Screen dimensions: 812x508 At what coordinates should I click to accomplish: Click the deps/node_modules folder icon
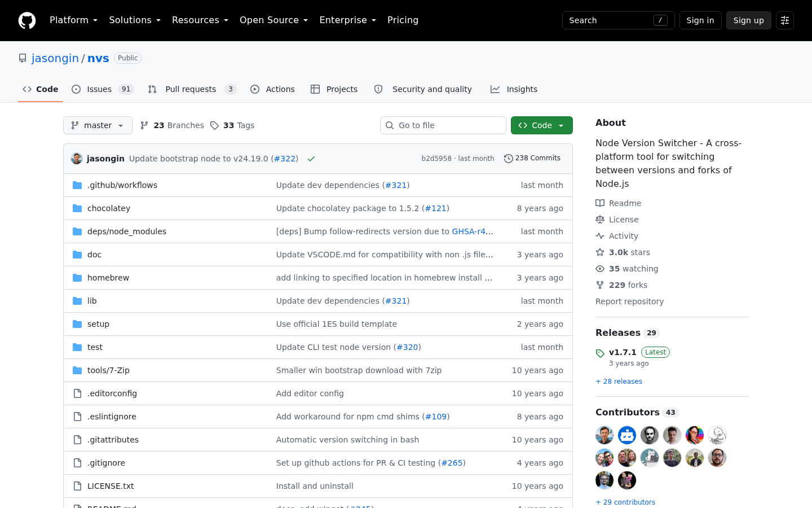[x=77, y=231]
